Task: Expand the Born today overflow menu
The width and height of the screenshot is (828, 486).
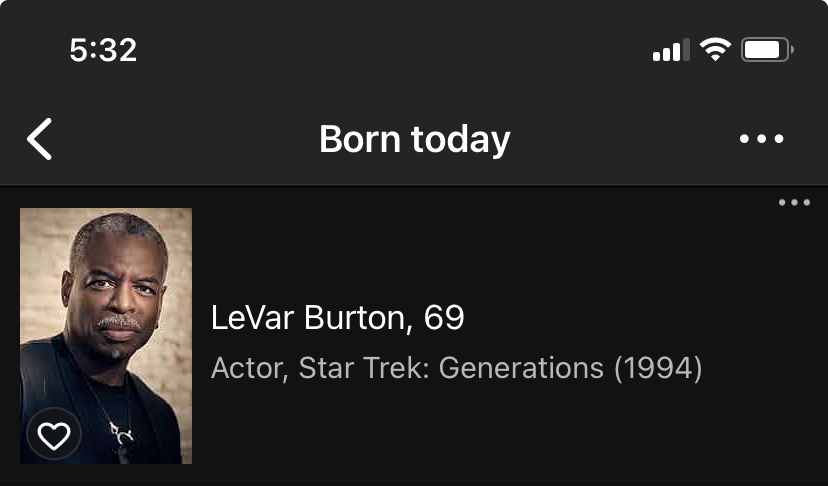Action: click(x=762, y=139)
